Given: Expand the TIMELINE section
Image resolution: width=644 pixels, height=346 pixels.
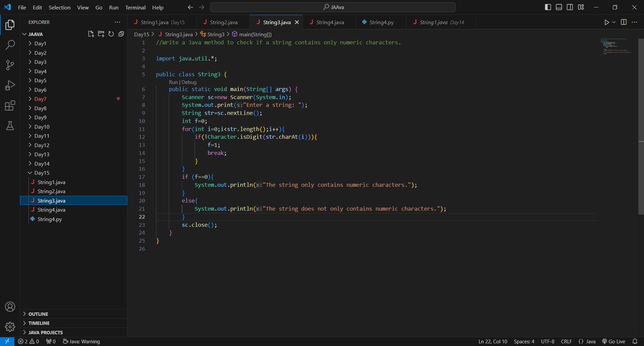Looking at the screenshot, I should click(74, 323).
